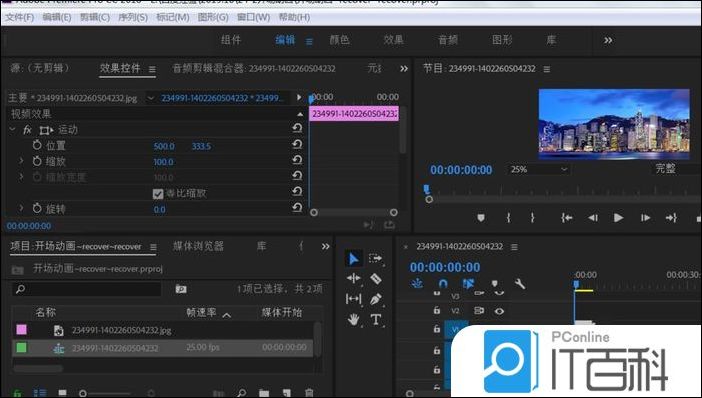Reset the 运动 effect parameters
702x398 pixels.
[297, 128]
